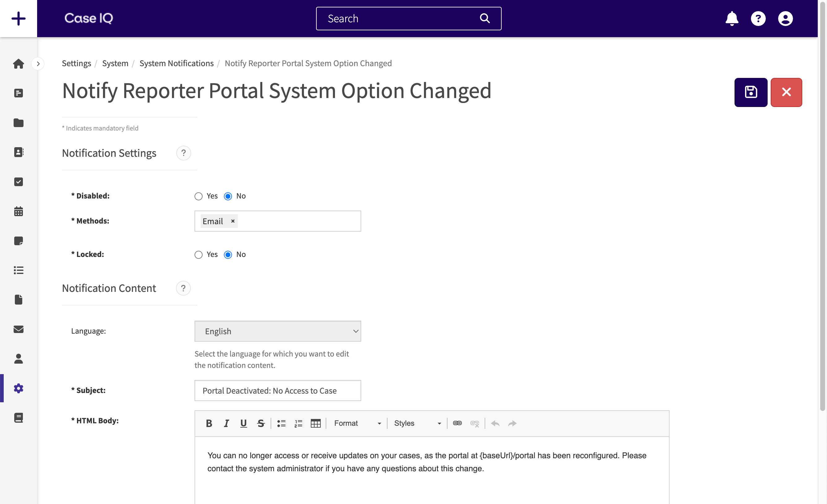
Task: Go to the Settings breadcrumb
Action: (x=76, y=63)
